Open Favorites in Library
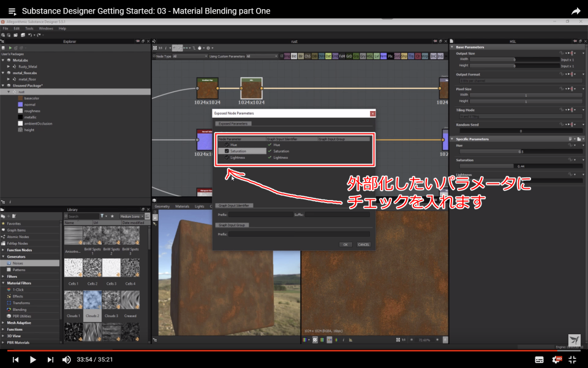 pyautogui.click(x=14, y=223)
